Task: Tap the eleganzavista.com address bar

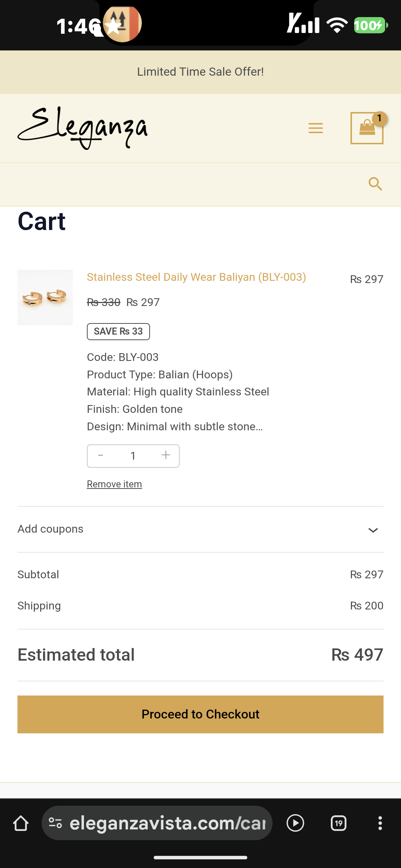Action: (x=167, y=823)
